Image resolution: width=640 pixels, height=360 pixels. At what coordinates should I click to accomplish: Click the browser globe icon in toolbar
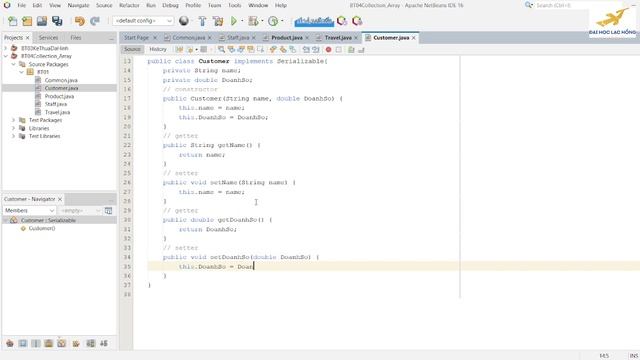click(x=184, y=20)
